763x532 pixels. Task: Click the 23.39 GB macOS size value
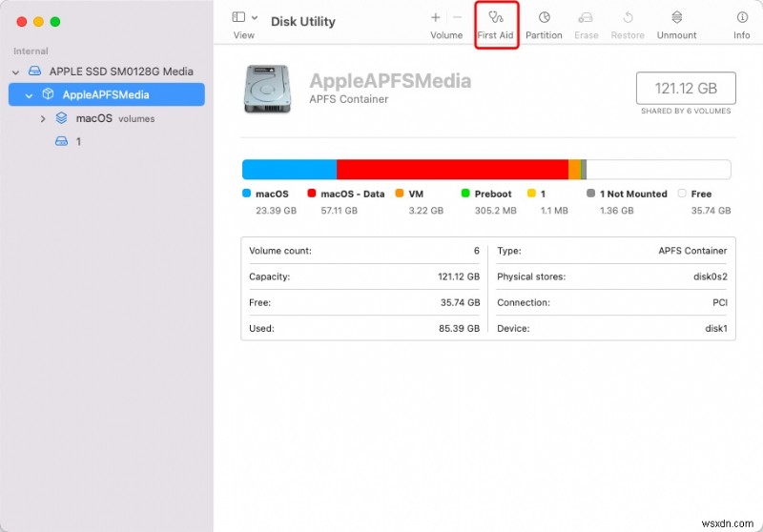point(276,211)
